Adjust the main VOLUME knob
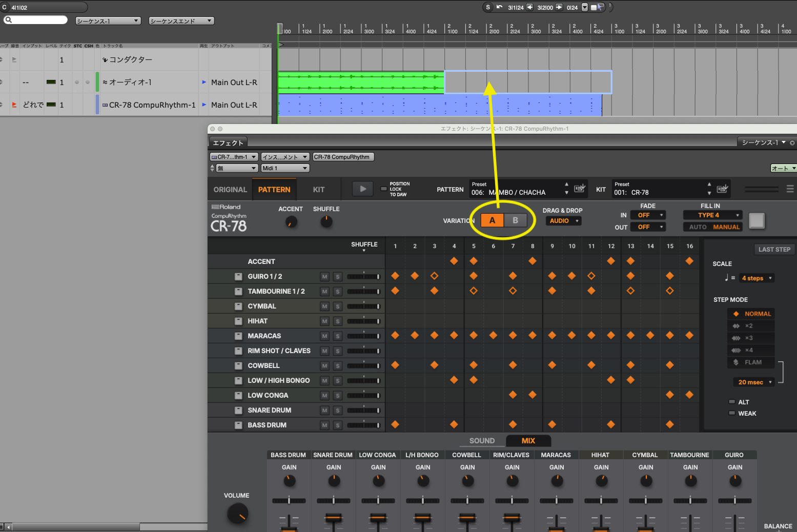 pos(237,513)
